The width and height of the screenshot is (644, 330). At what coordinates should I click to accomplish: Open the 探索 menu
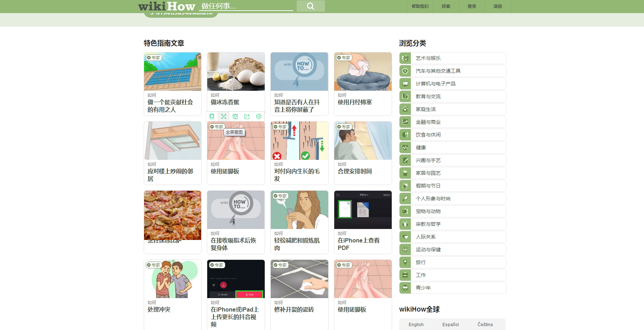click(x=445, y=6)
